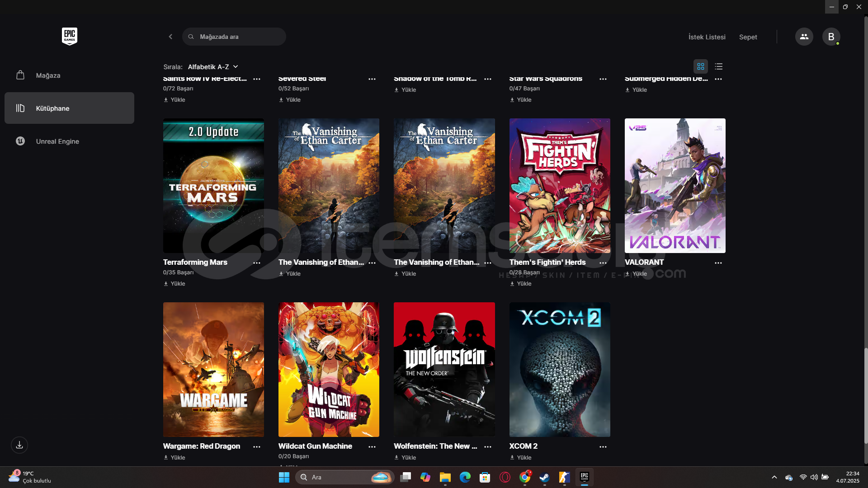This screenshot has height=488, width=868.
Task: Install Severed Steel via Yükle
Action: [290, 100]
